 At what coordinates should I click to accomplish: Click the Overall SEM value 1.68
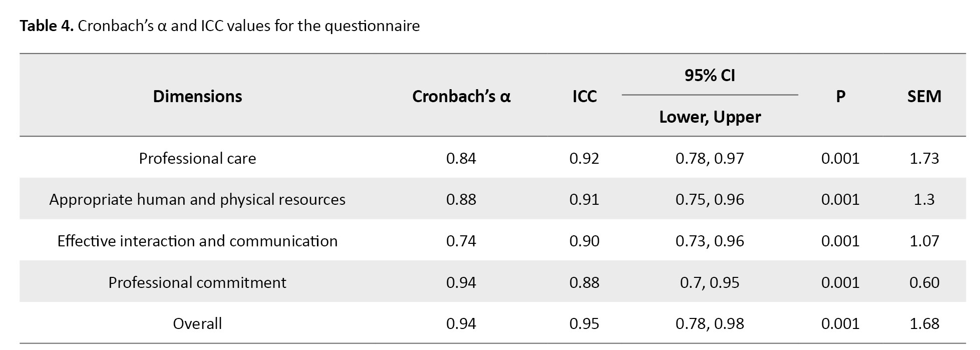924,323
